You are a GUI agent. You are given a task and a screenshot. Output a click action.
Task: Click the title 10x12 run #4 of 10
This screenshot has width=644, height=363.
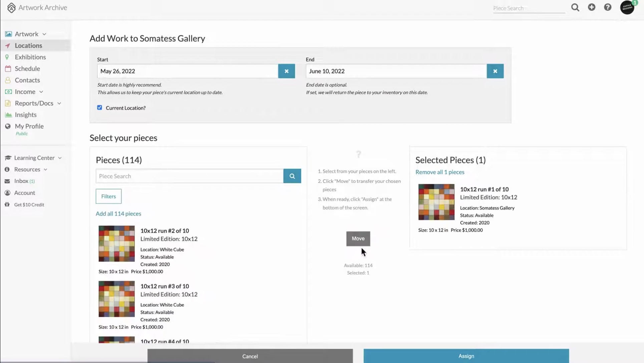point(165,341)
